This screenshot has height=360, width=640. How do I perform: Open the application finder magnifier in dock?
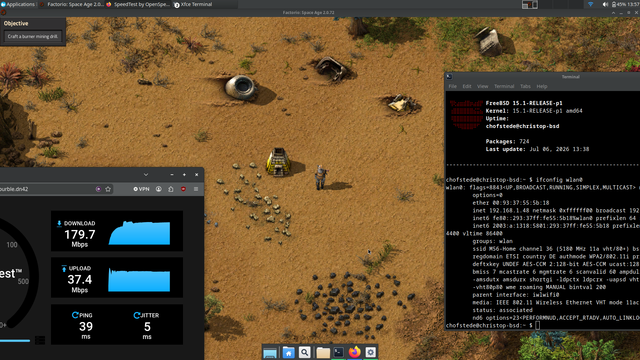[304, 352]
